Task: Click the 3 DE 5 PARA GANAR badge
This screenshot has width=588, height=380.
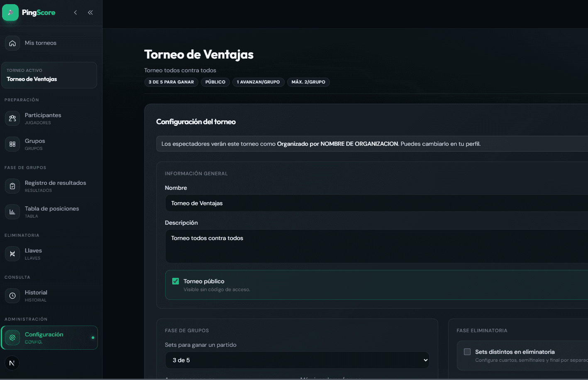Action: pyautogui.click(x=171, y=82)
